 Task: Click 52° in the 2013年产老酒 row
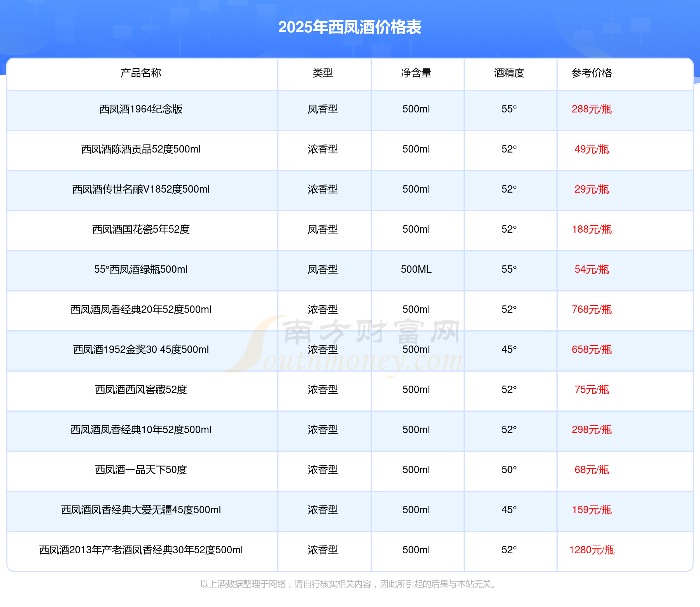(509, 550)
